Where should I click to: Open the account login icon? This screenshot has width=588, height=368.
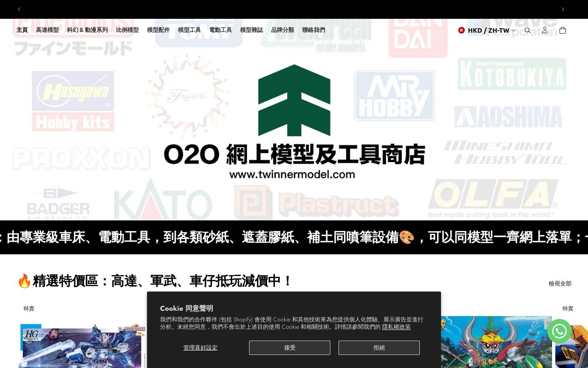click(x=545, y=30)
